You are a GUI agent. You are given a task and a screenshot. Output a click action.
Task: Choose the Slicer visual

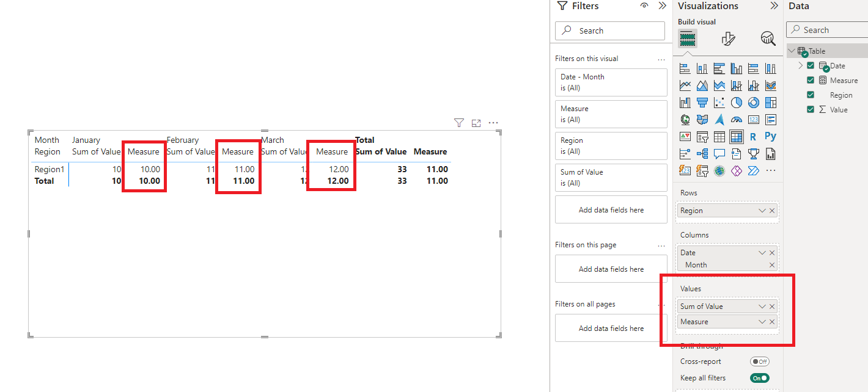[x=702, y=137]
